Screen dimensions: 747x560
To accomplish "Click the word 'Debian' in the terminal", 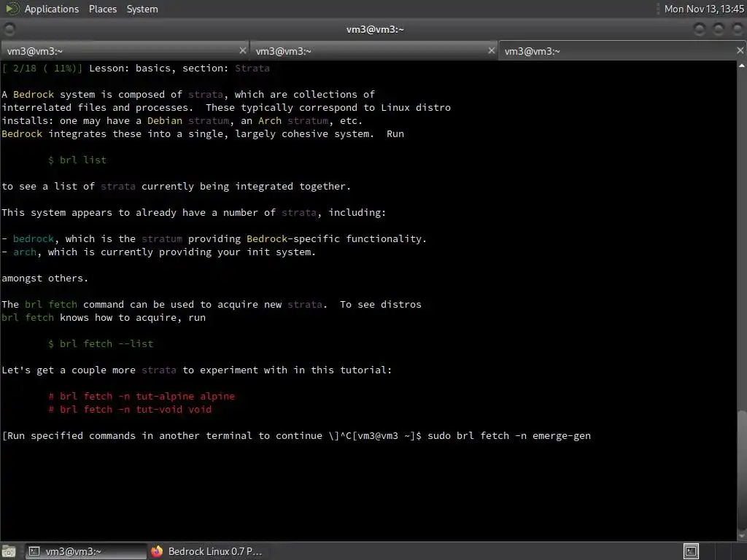I will click(164, 120).
